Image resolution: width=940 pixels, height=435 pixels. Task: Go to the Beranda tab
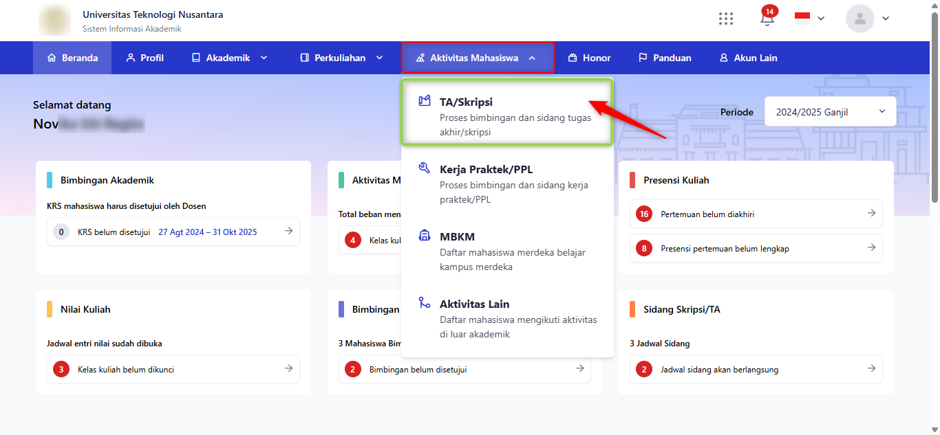click(72, 58)
